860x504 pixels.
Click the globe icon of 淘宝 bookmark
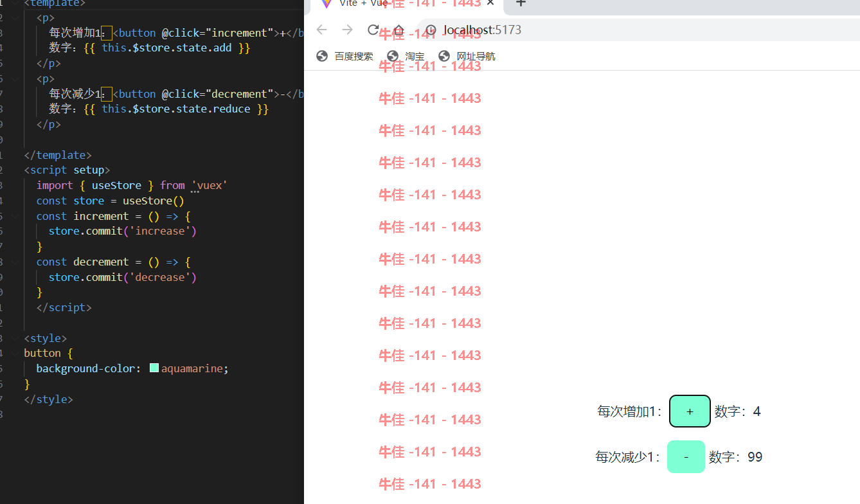[x=393, y=56]
